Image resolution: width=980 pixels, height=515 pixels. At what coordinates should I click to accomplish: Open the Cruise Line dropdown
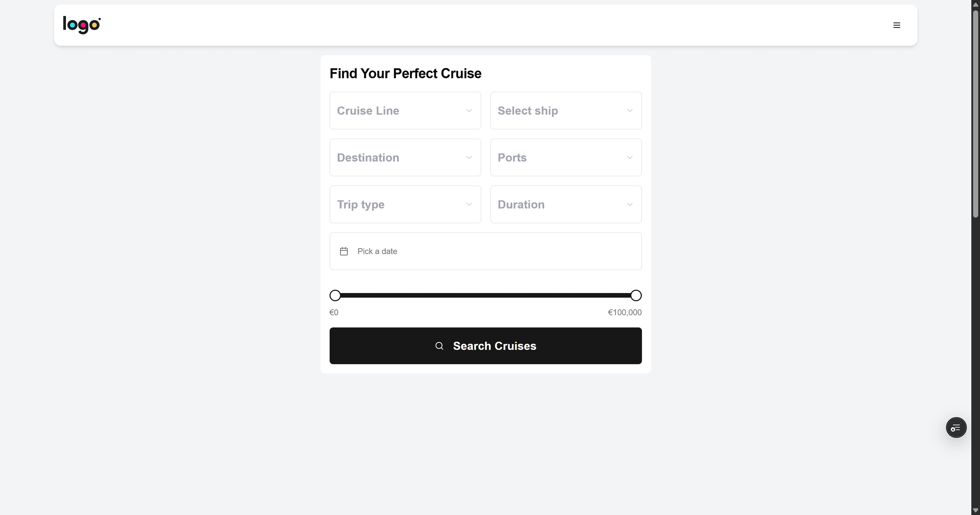(x=405, y=111)
